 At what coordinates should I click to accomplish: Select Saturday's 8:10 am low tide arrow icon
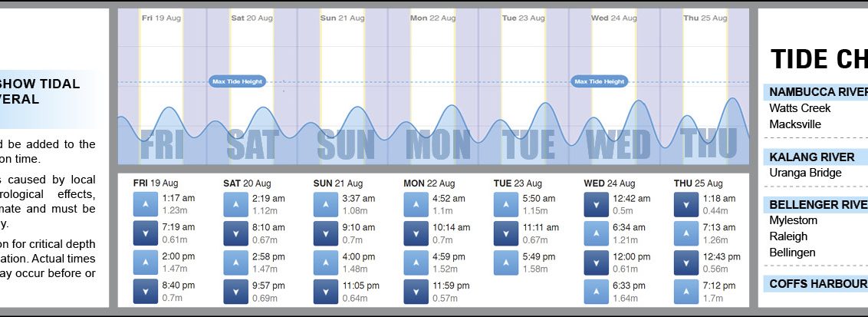235,233
